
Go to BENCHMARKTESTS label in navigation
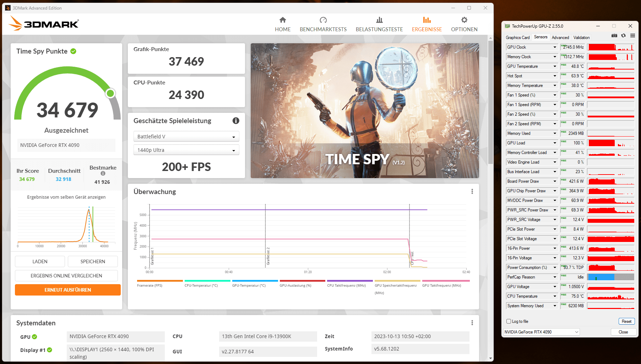coord(323,29)
